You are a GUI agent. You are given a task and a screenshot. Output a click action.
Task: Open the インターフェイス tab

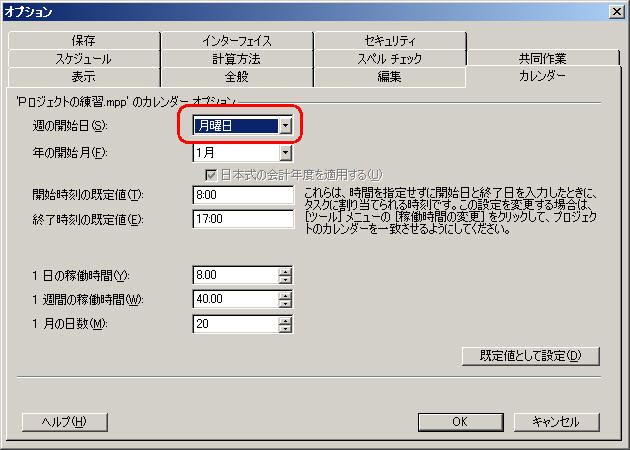236,41
